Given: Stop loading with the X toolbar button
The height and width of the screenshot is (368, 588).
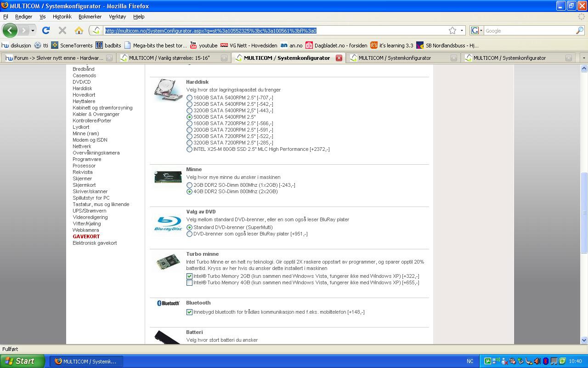Looking at the screenshot, I should (x=62, y=30).
